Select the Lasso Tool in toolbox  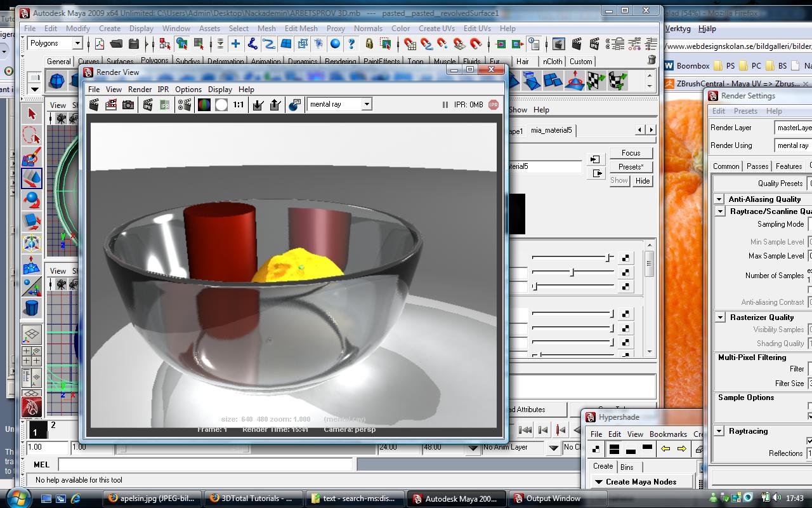coord(32,136)
